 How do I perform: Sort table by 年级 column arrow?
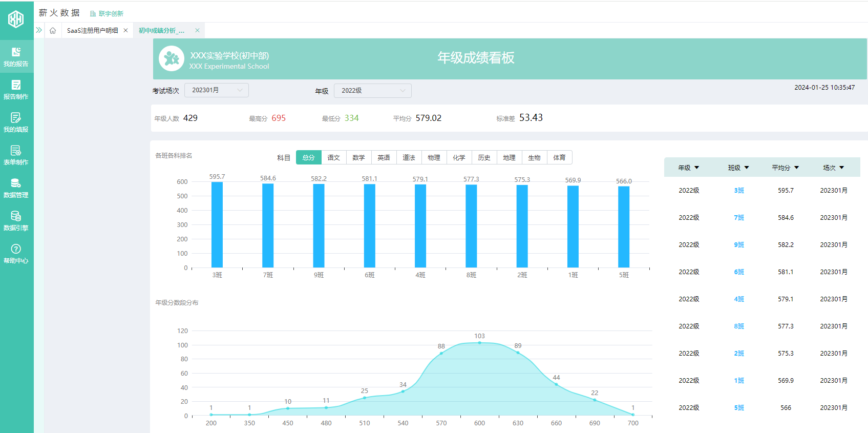(x=696, y=168)
